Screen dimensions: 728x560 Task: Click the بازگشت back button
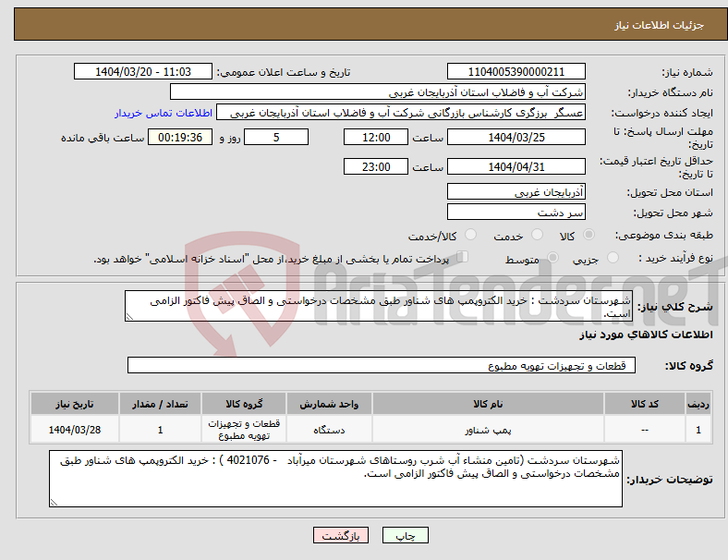(x=341, y=535)
